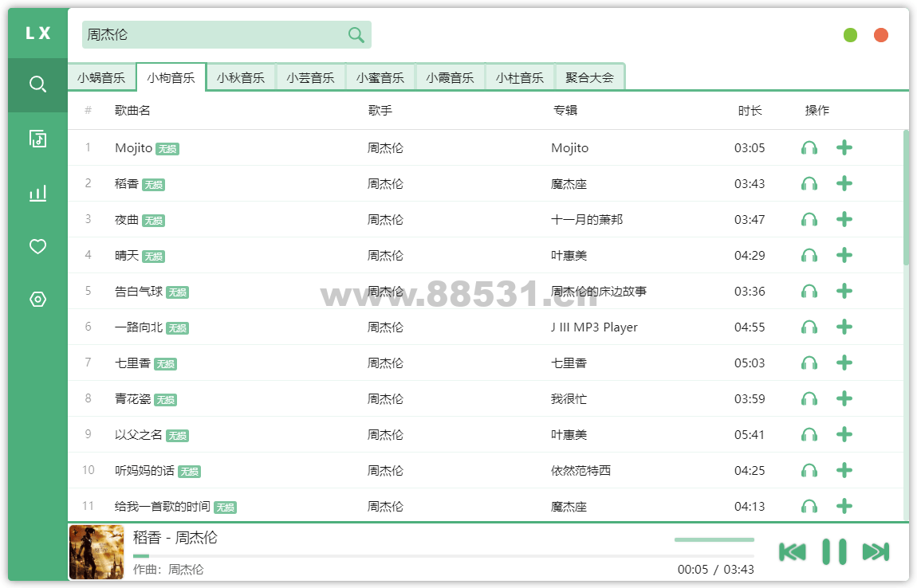Open the leaderboard charts icon
This screenshot has width=917, height=588.
click(38, 193)
